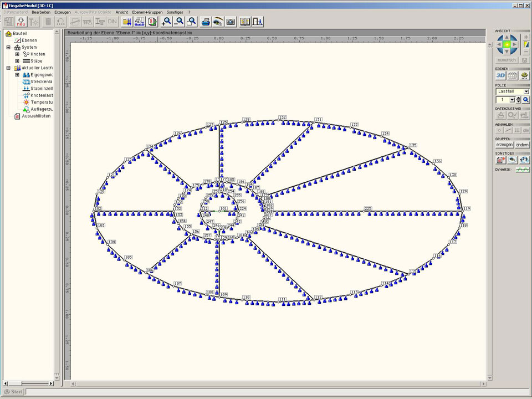This screenshot has height=399, width=532.
Task: Open the Ebenen+Gruppen menu
Action: click(x=146, y=12)
